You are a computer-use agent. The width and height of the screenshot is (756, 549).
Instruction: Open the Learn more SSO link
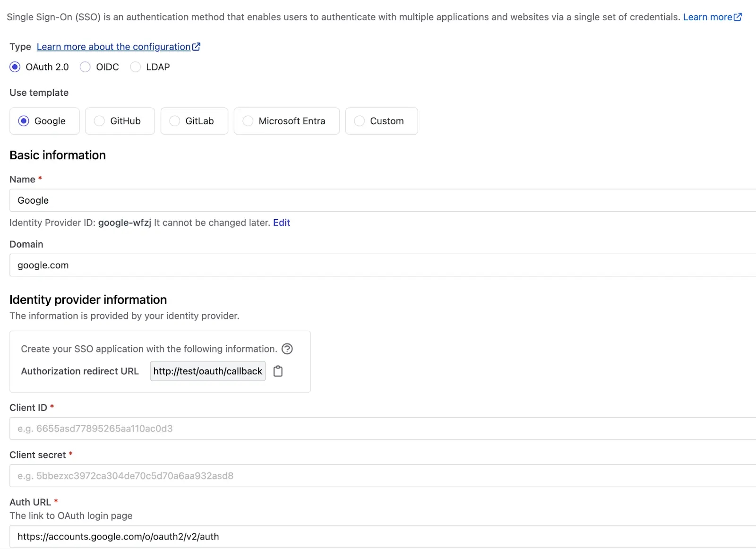click(x=707, y=17)
